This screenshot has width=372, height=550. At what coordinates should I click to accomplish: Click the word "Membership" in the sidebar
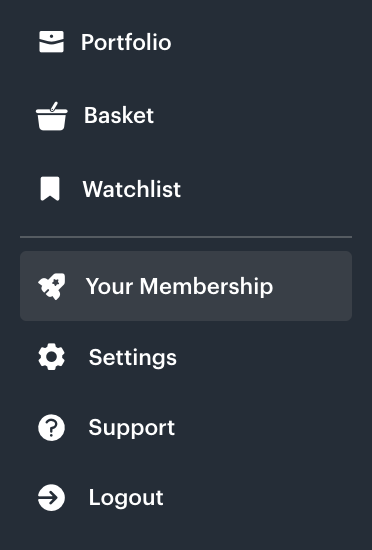coord(206,287)
